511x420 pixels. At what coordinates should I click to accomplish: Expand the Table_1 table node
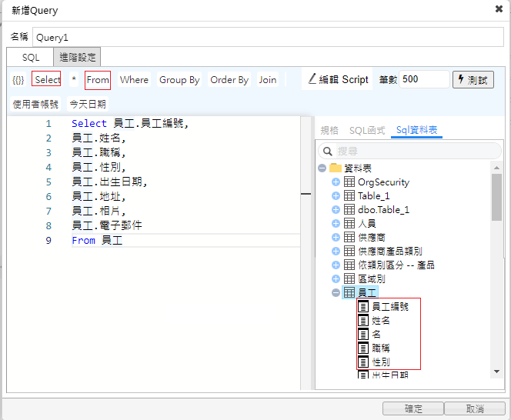click(336, 196)
